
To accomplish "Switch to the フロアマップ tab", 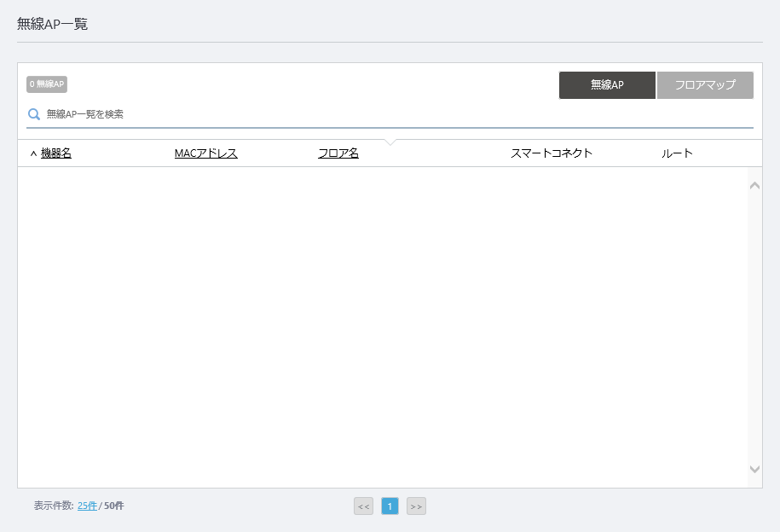I will click(x=705, y=85).
